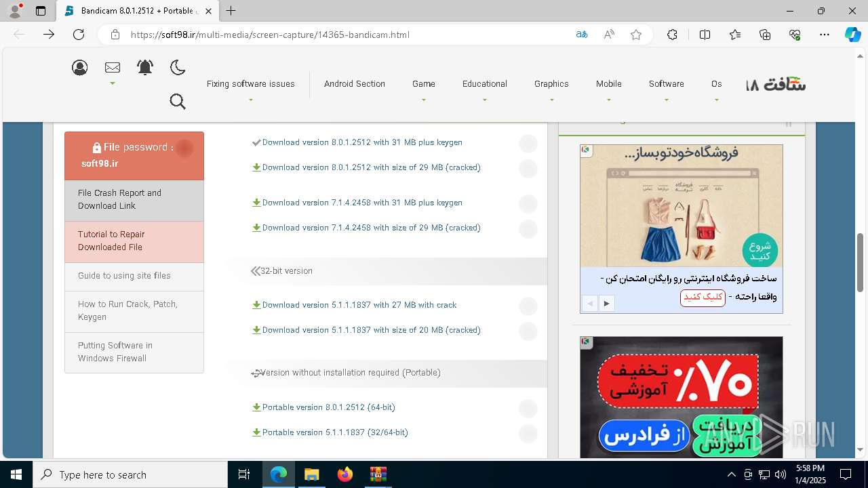This screenshot has width=868, height=488.
Task: Open Putting Software in Windows Firewall
Action: click(x=134, y=352)
